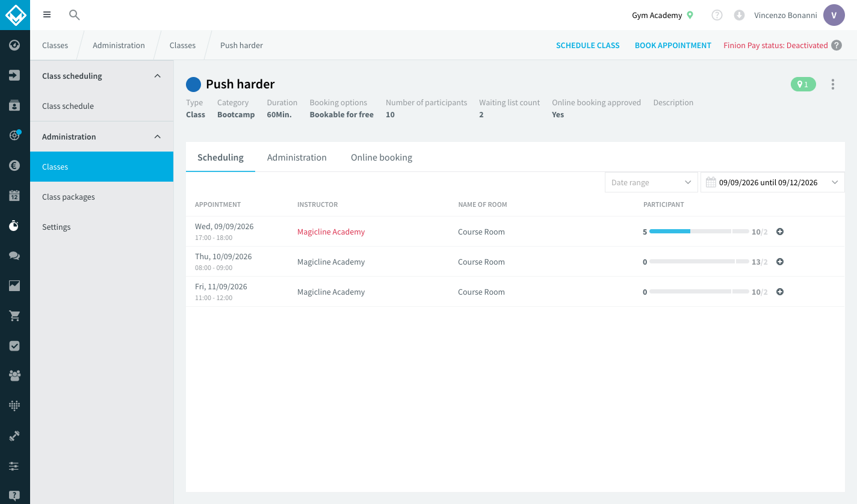Screen dimensions: 857x504
Task: Switch to the Online booking tab
Action: 382,157
